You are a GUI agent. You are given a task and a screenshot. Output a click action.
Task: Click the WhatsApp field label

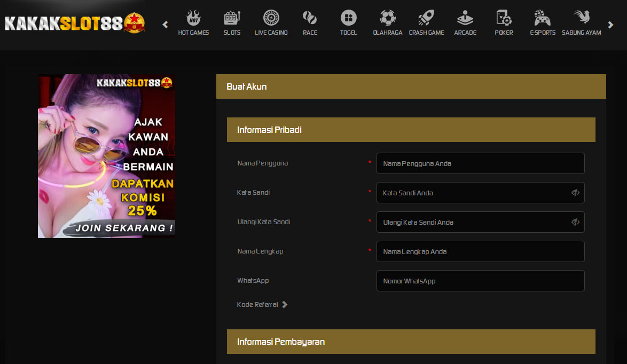point(253,281)
